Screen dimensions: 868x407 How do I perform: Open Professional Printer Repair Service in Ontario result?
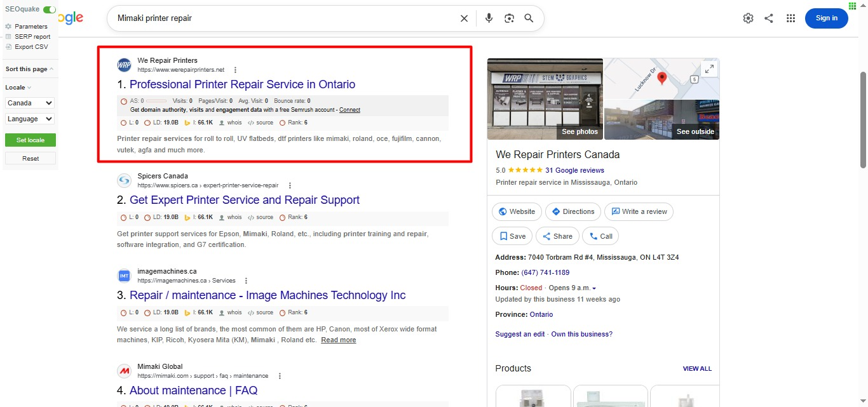coord(242,84)
